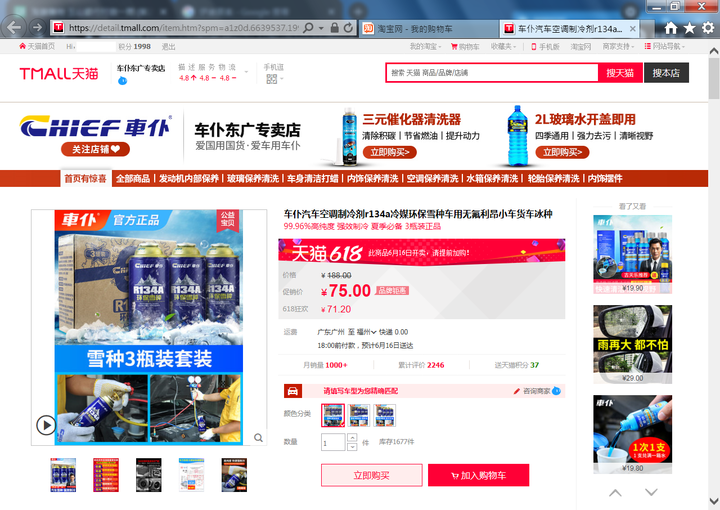Open the 手机版 link
This screenshot has height=510, width=720.
point(546,46)
